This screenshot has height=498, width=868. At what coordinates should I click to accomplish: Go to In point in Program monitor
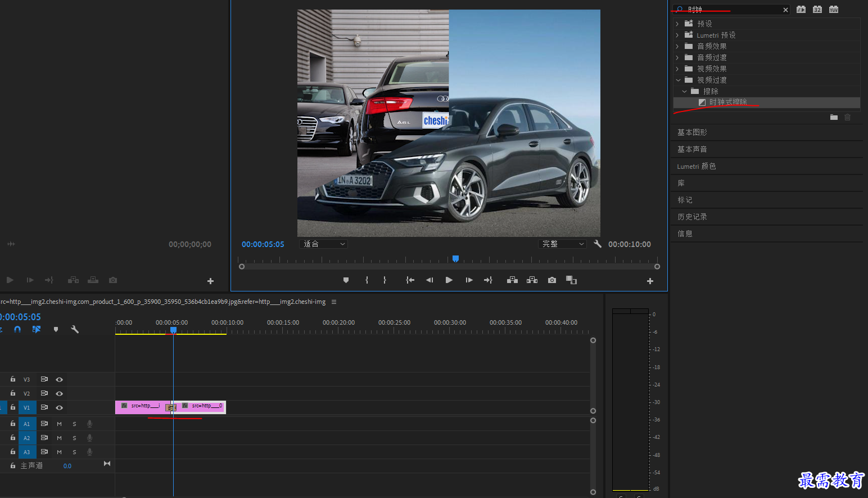(x=410, y=280)
